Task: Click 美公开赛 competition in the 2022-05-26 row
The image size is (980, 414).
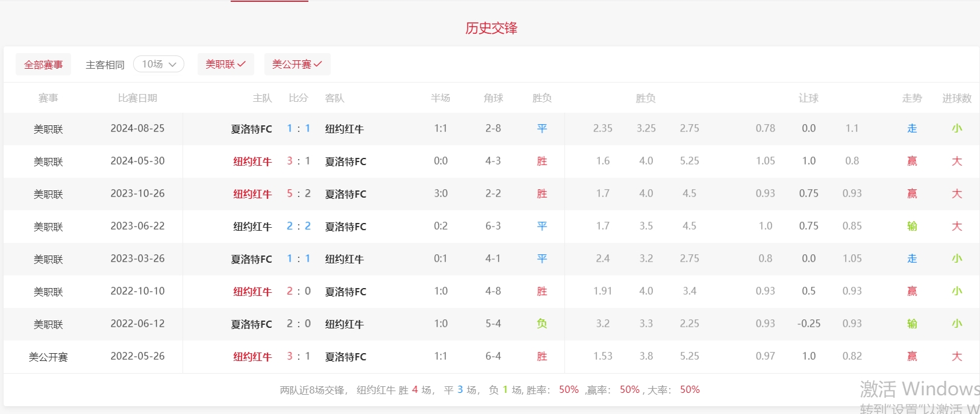Action: pos(48,357)
